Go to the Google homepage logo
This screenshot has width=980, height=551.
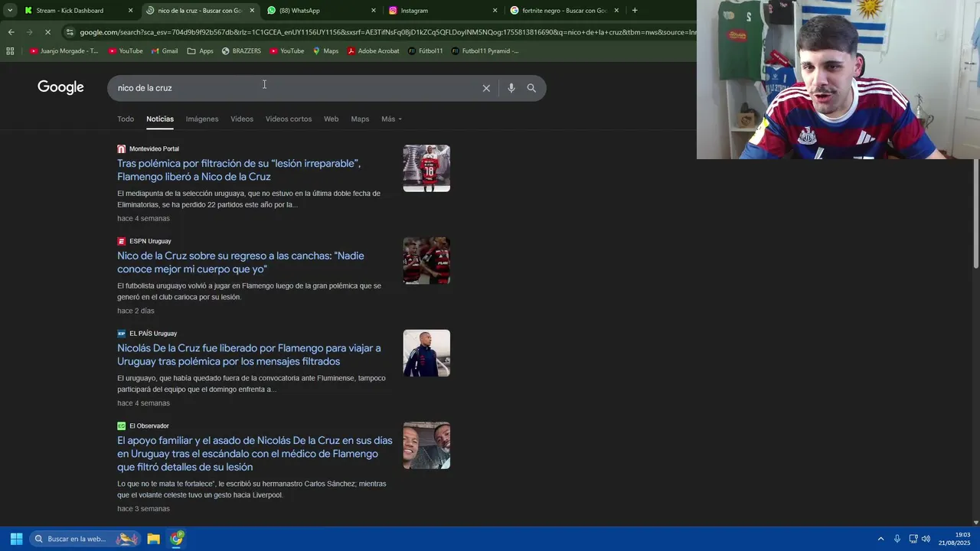click(60, 87)
